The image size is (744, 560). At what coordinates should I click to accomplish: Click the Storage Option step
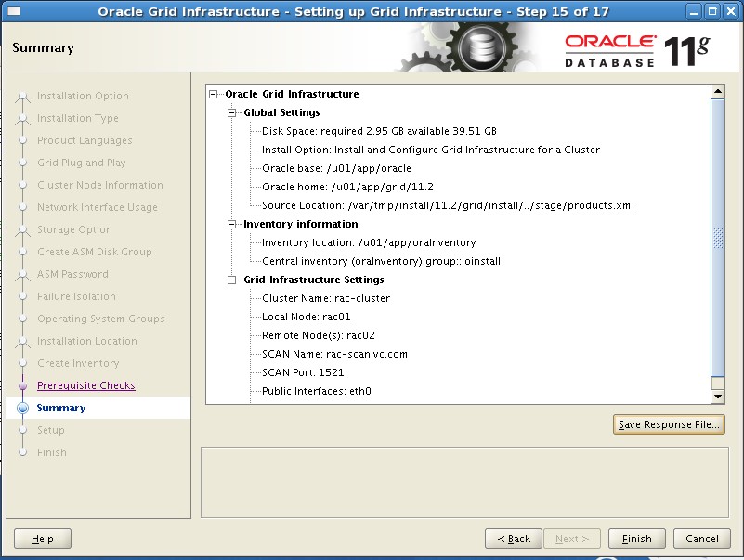[74, 229]
